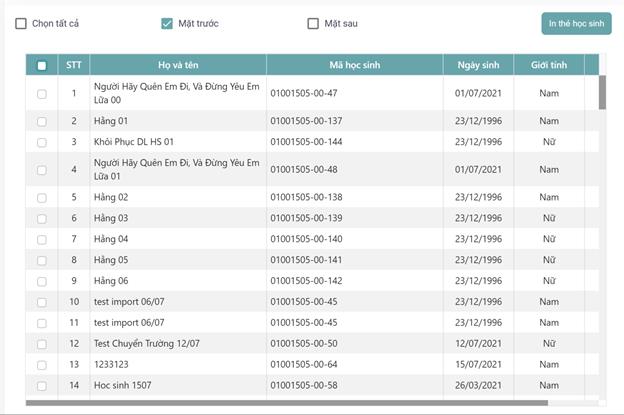Toggle the select-all checkbox in table header
This screenshot has height=415, width=624.
41,66
